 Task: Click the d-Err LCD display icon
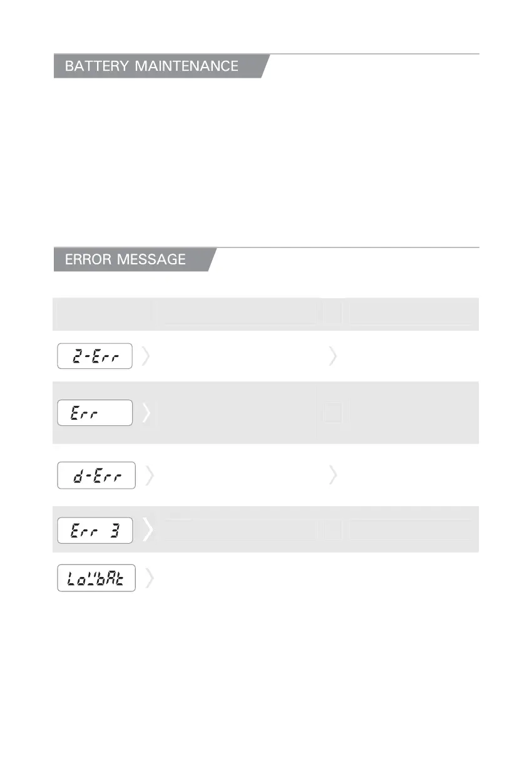(x=95, y=476)
